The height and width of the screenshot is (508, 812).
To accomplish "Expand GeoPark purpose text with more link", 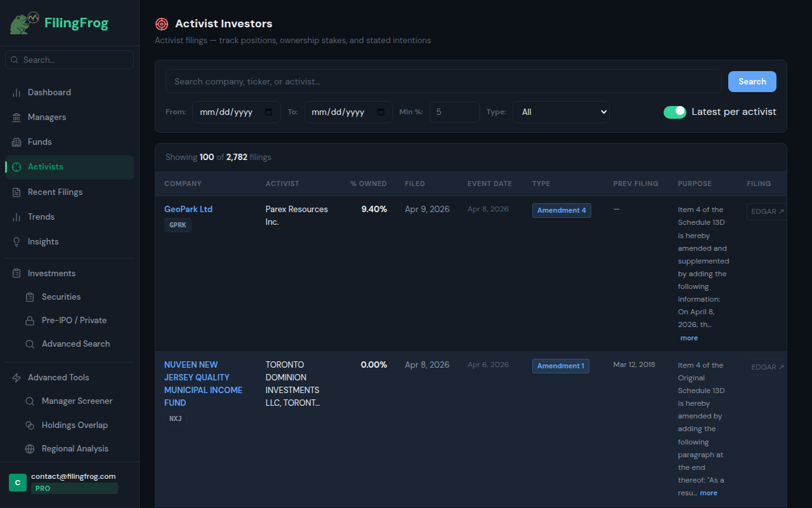I will (689, 337).
